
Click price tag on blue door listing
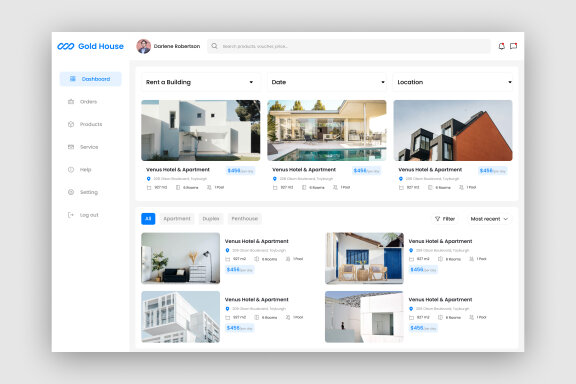[423, 269]
